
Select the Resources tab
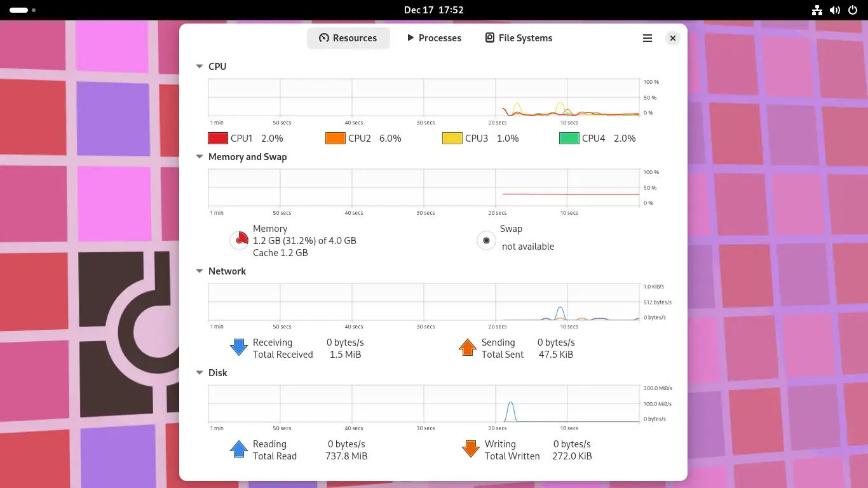coord(348,38)
